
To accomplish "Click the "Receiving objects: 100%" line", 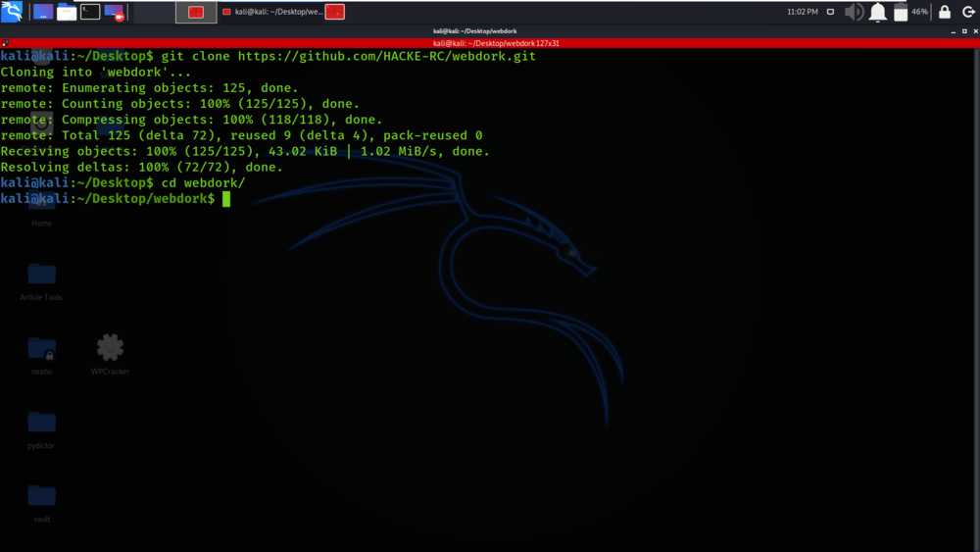I will click(x=245, y=151).
